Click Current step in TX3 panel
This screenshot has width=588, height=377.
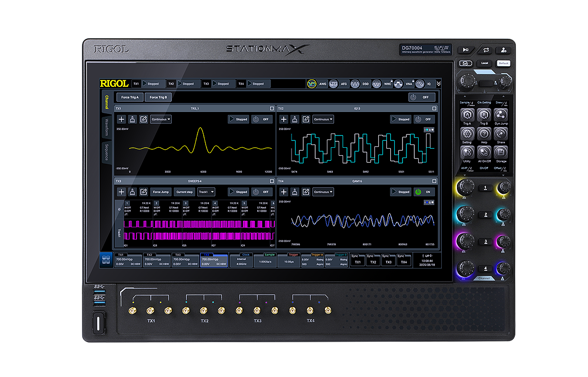pos(185,191)
